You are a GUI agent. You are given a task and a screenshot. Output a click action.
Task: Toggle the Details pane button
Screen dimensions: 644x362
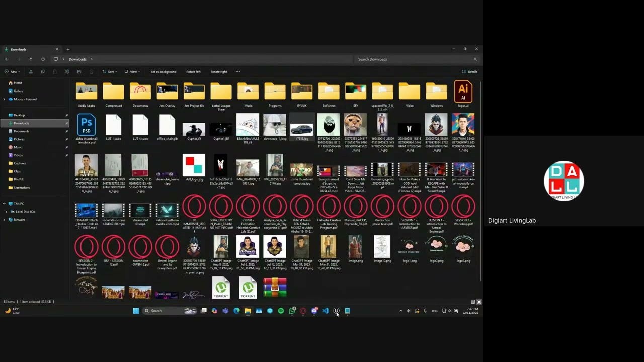click(x=470, y=72)
